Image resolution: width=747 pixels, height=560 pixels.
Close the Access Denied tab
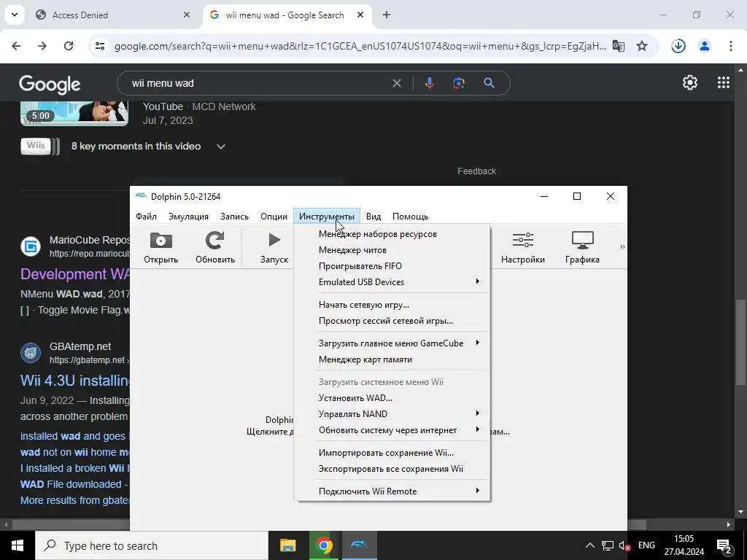click(187, 15)
